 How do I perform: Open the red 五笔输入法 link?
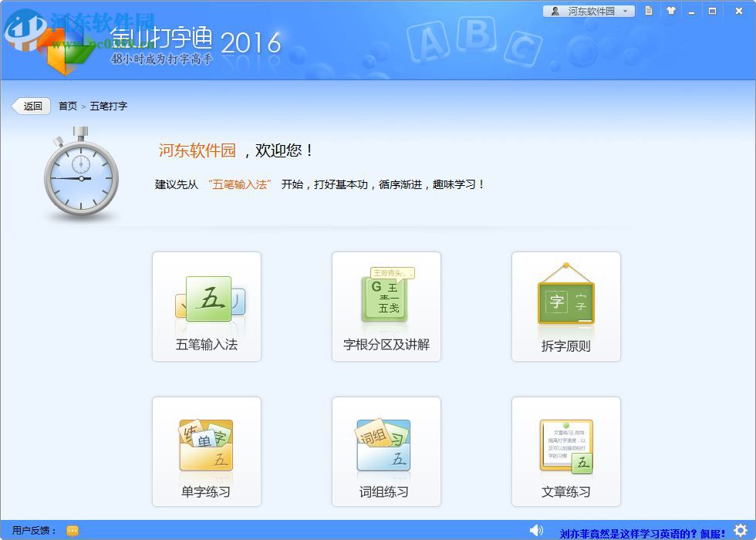coord(242,184)
